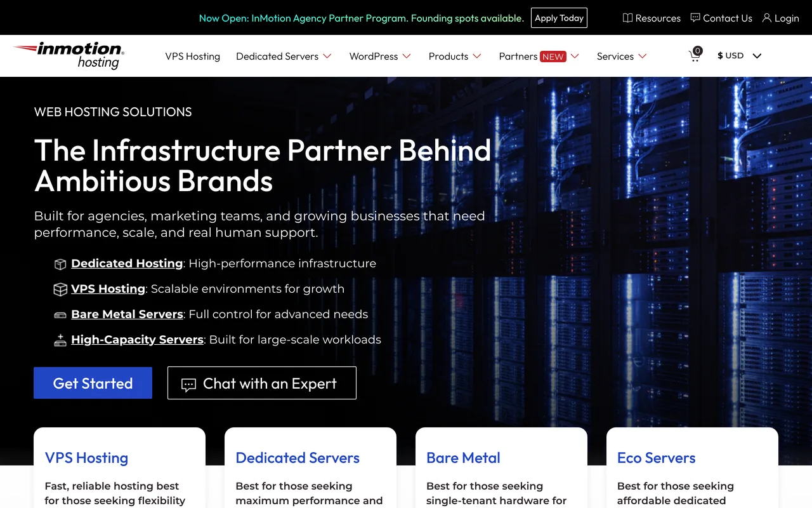Viewport: 812px width, 508px height.
Task: Click the Resources book icon
Action: (627, 18)
